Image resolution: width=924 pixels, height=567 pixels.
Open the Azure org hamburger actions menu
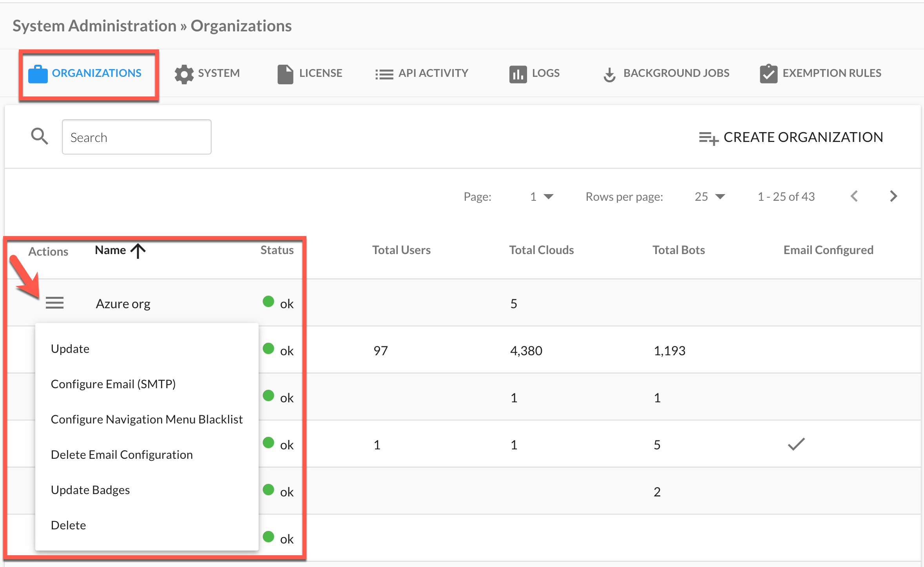pos(54,303)
